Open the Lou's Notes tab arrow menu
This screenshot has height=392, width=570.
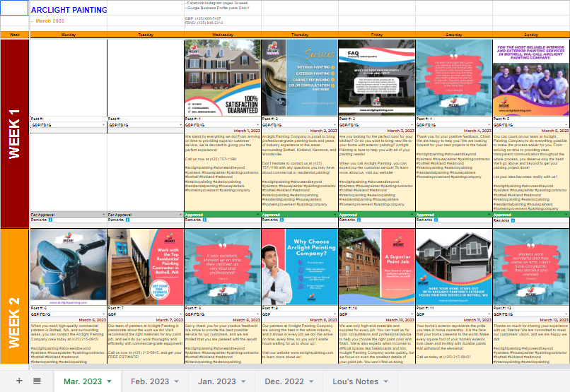[385, 381]
